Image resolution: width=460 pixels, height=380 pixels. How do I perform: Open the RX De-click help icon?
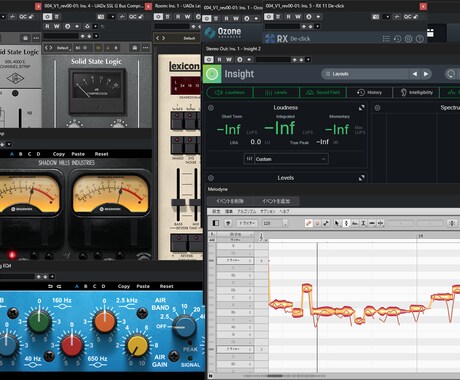point(420,39)
